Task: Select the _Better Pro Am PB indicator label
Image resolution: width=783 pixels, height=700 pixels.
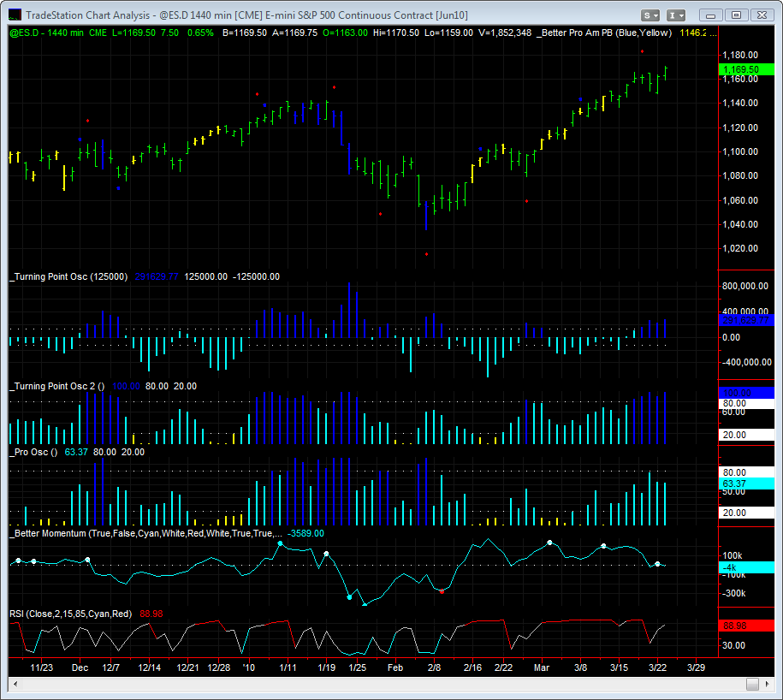Action: [x=604, y=33]
